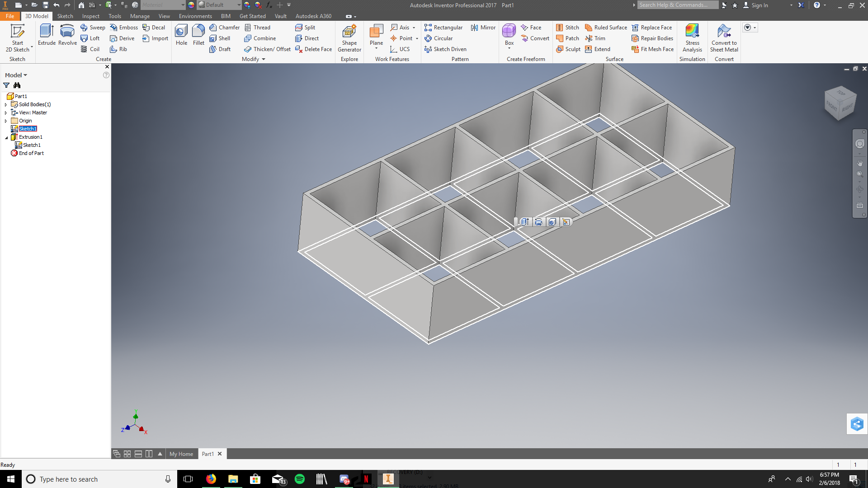Open Spotify from the taskbar
The width and height of the screenshot is (868, 488).
tap(299, 479)
